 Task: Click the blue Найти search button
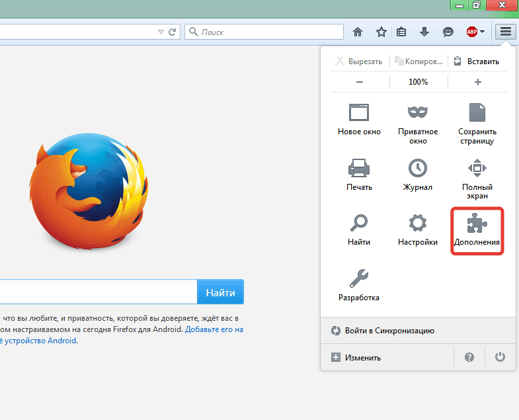(x=220, y=292)
